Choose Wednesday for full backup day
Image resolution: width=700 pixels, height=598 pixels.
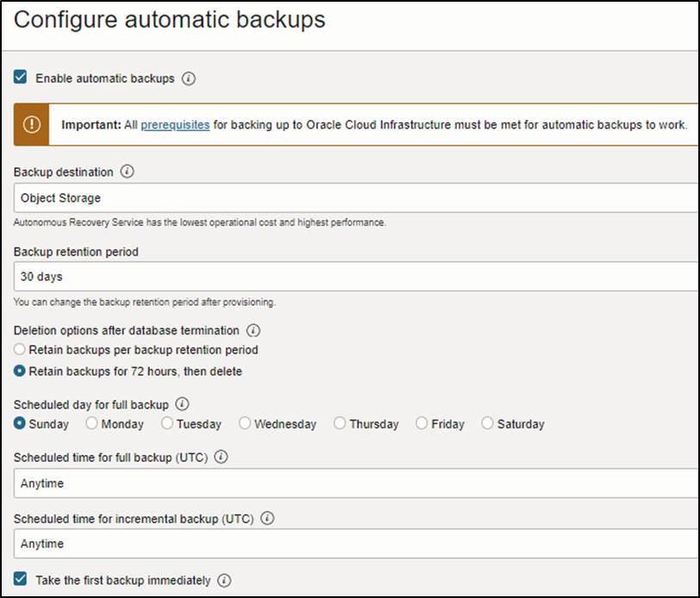[245, 424]
